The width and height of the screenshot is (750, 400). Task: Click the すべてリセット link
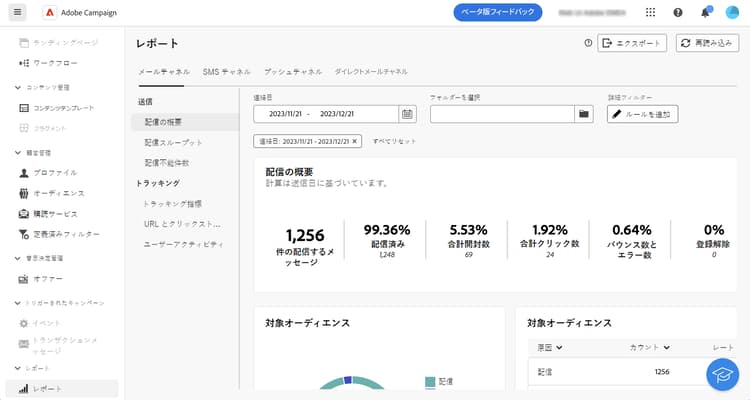(x=395, y=141)
